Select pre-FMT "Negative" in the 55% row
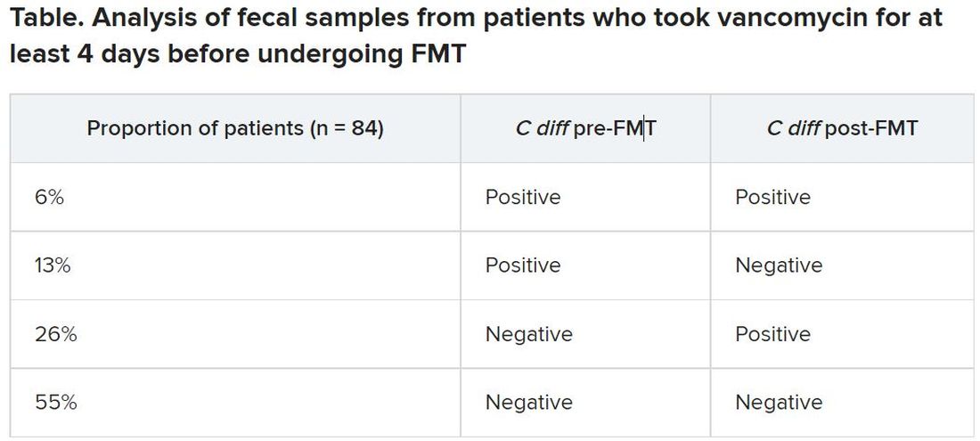This screenshot has width=980, height=441. click(x=528, y=403)
